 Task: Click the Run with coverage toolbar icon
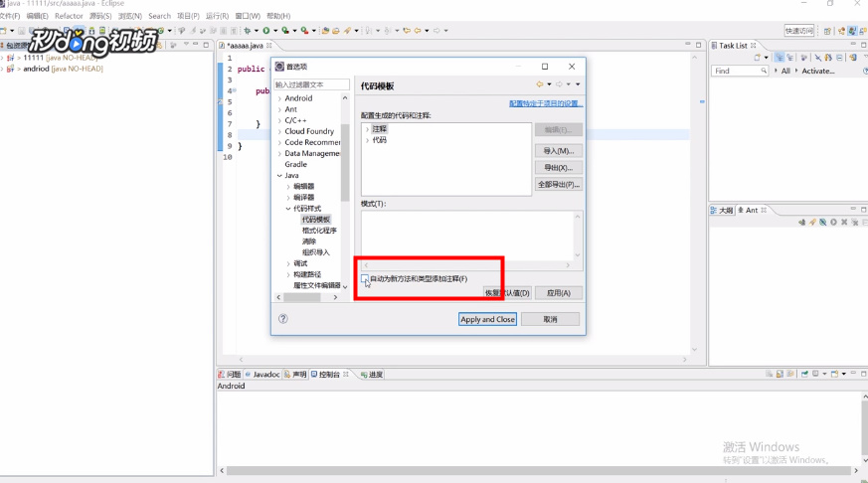285,31
